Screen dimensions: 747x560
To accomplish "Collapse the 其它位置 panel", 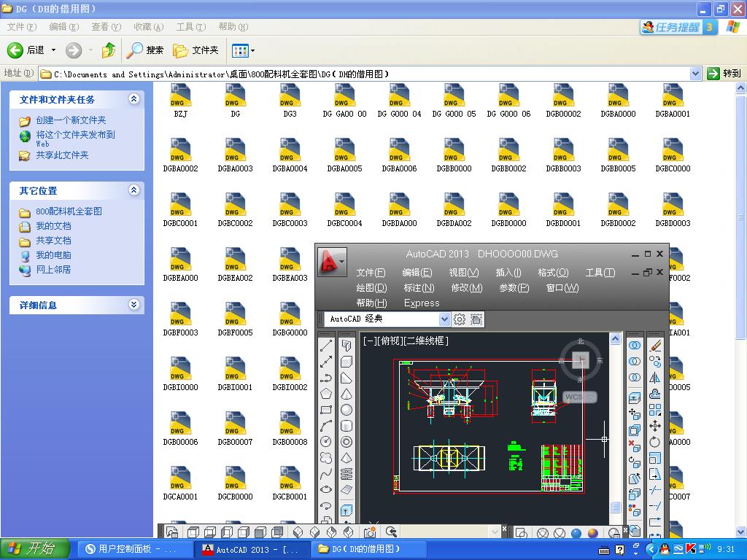I will [134, 190].
